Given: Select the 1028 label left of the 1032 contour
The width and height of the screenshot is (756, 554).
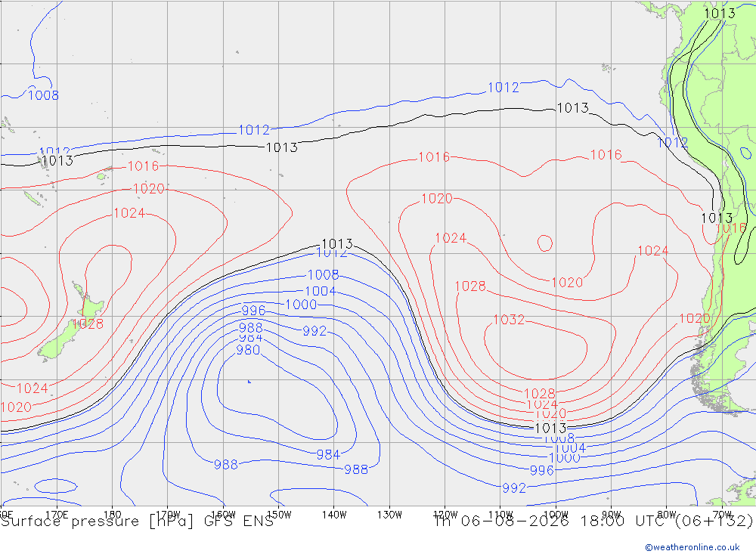Looking at the screenshot, I should coord(470,286).
